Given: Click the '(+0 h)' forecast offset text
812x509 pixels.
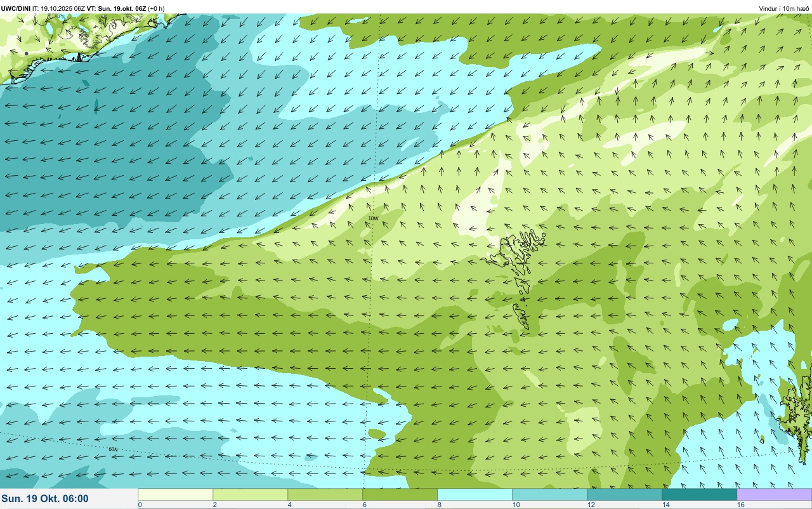Looking at the screenshot, I should (156, 8).
